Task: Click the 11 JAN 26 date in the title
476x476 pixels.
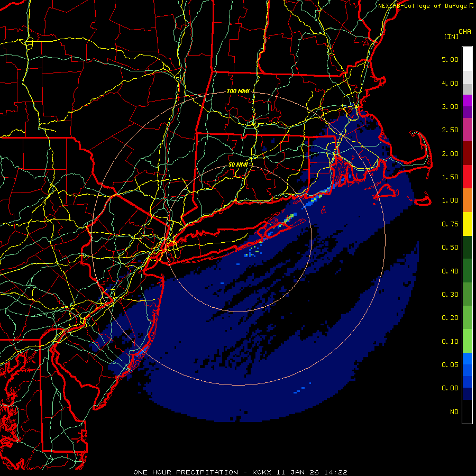Action: coord(298,472)
